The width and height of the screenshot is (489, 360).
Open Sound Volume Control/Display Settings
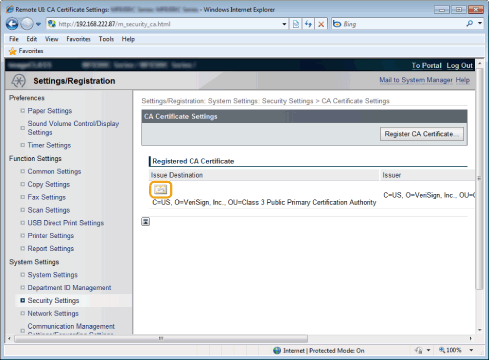pos(73,128)
